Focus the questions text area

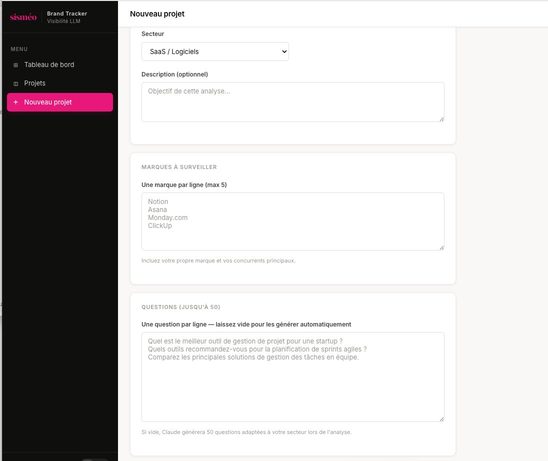click(293, 377)
